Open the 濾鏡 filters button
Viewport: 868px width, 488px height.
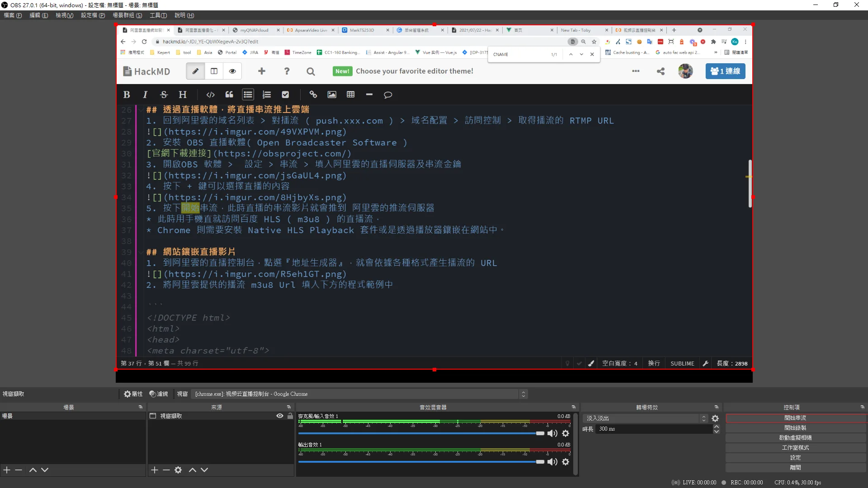159,394
